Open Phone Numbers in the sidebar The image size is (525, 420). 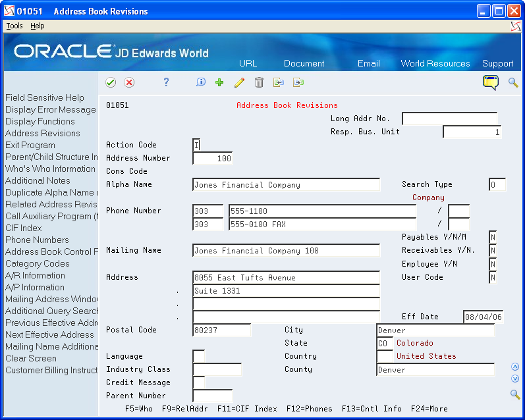[37, 240]
